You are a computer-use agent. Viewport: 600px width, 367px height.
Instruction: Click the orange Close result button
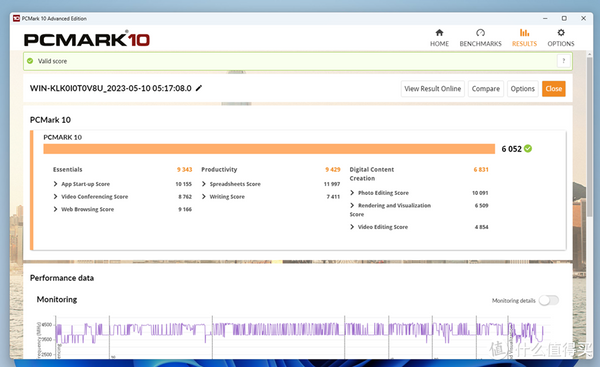click(554, 89)
